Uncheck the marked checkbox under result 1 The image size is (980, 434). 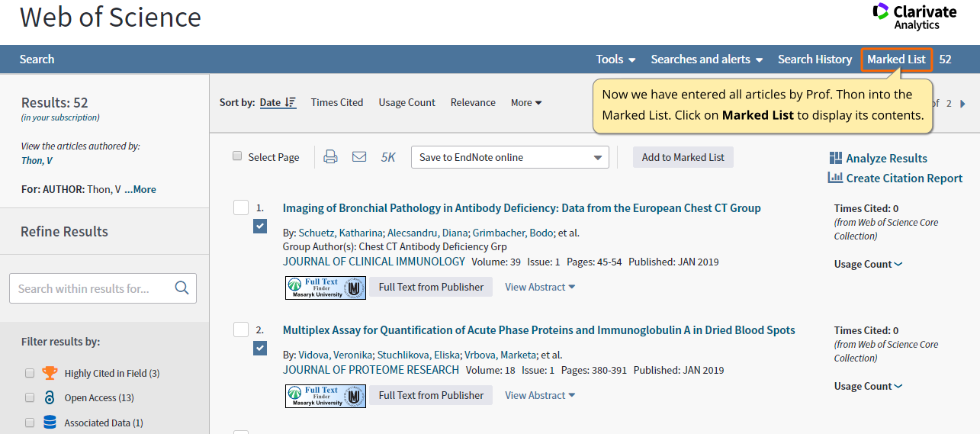pyautogui.click(x=260, y=227)
